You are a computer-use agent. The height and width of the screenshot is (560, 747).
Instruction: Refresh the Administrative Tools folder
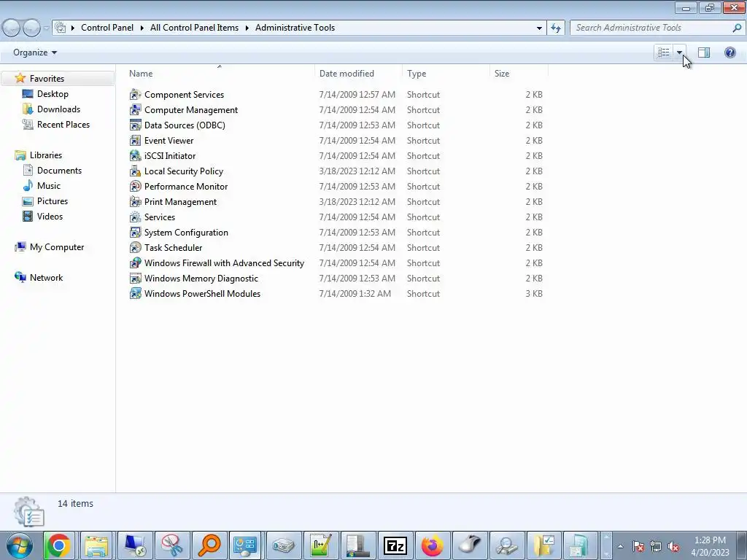[555, 28]
